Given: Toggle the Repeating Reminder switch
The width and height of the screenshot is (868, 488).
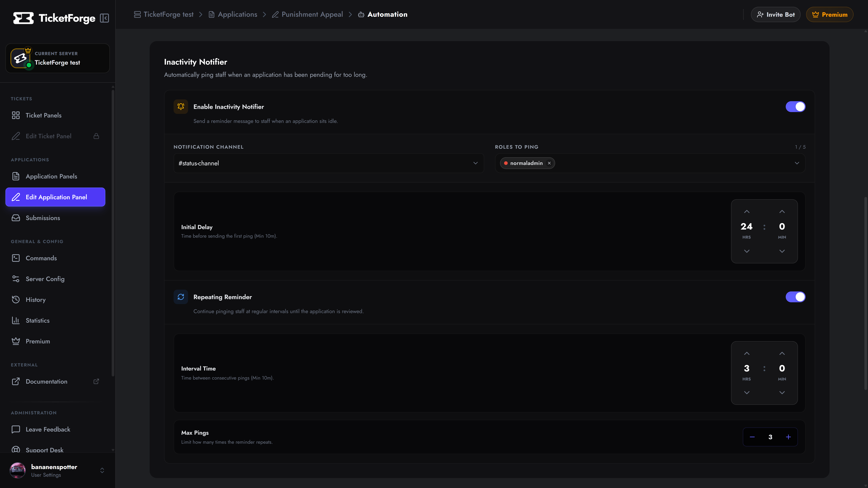Looking at the screenshot, I should coord(796,297).
